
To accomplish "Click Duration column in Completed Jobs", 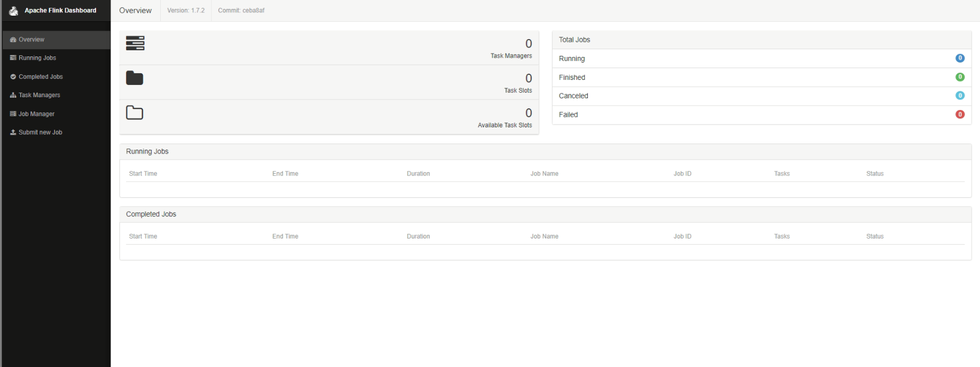I will coord(418,236).
